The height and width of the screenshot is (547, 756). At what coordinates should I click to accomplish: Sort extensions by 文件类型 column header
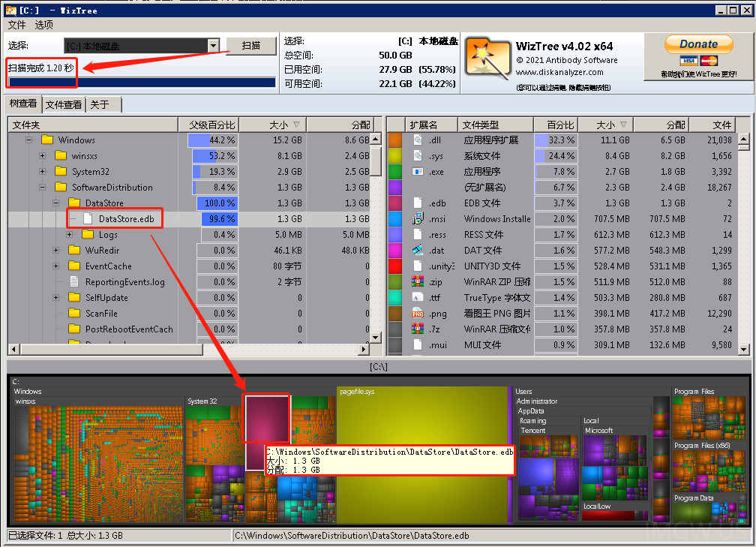coord(496,125)
